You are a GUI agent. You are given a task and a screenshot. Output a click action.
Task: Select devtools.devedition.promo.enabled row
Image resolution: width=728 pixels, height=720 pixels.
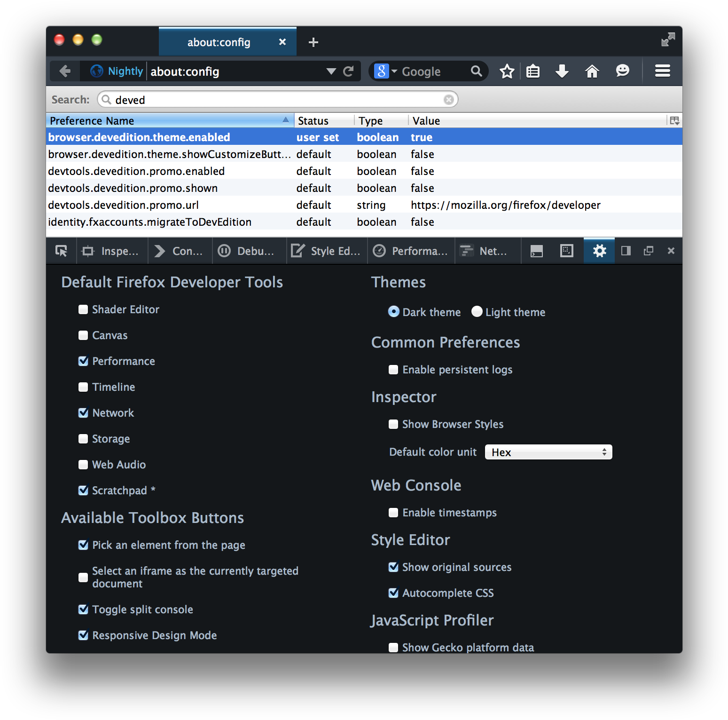(x=364, y=171)
